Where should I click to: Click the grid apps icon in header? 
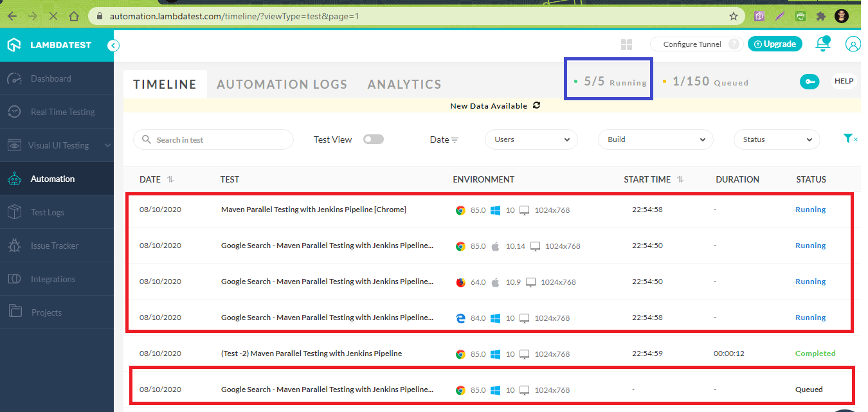[x=626, y=44]
